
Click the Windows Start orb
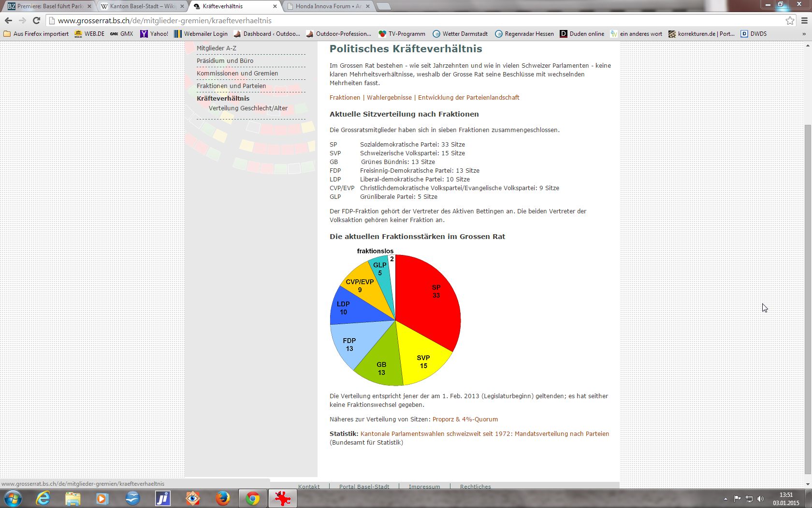pos(13,498)
